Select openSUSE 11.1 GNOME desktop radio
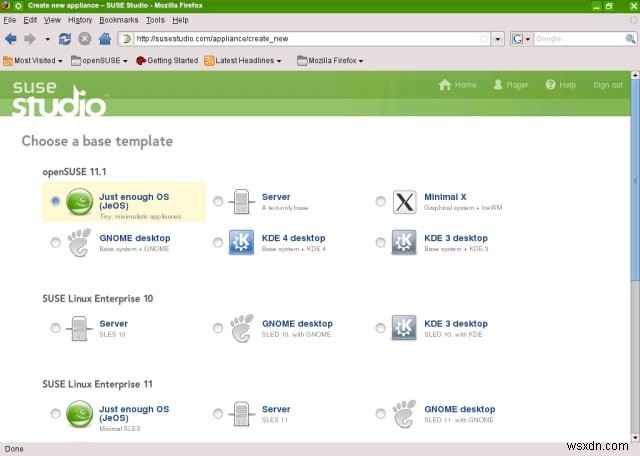This screenshot has height=456, width=640. [56, 242]
